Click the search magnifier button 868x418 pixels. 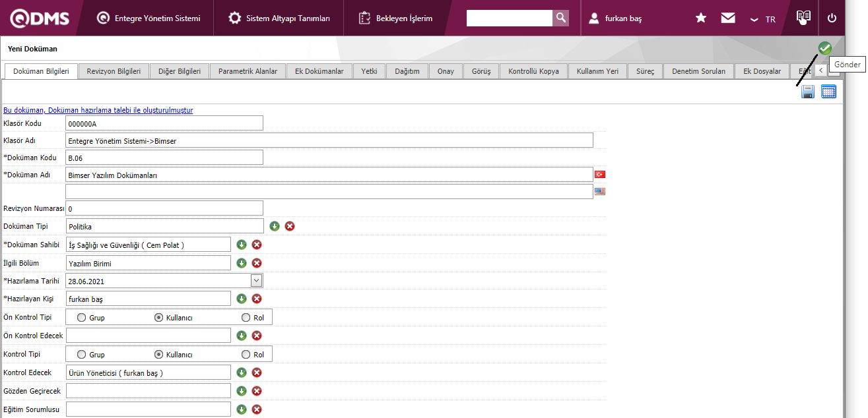click(x=560, y=18)
